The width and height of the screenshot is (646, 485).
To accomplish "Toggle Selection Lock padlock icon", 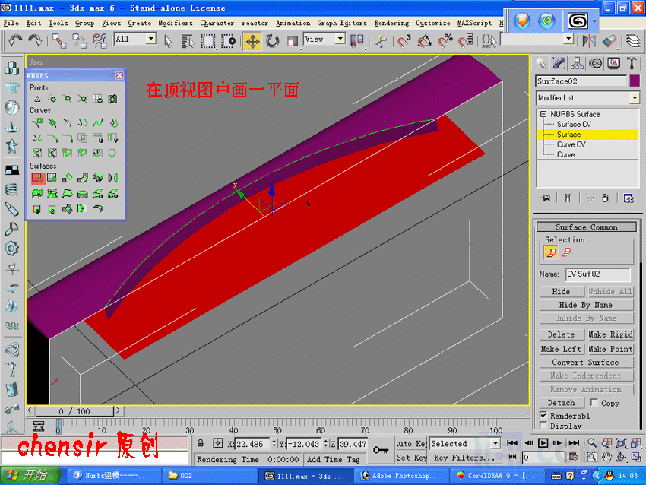I will (200, 443).
